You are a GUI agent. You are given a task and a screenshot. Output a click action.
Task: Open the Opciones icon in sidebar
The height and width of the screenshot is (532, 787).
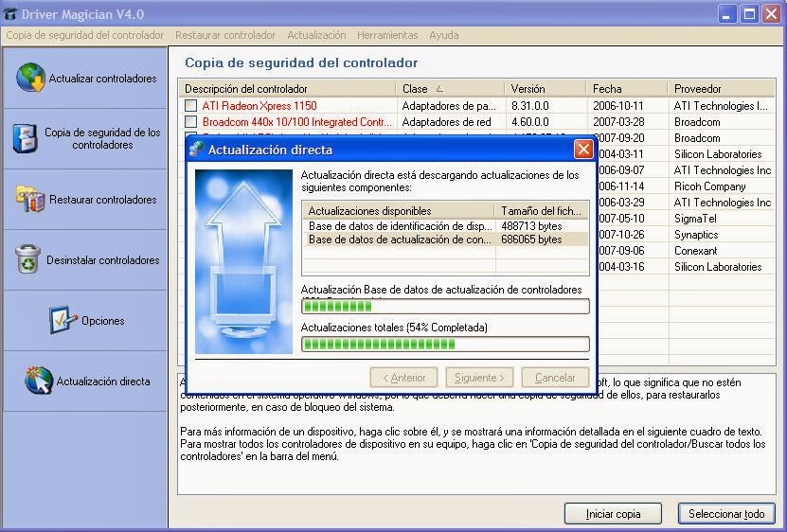[x=63, y=321]
